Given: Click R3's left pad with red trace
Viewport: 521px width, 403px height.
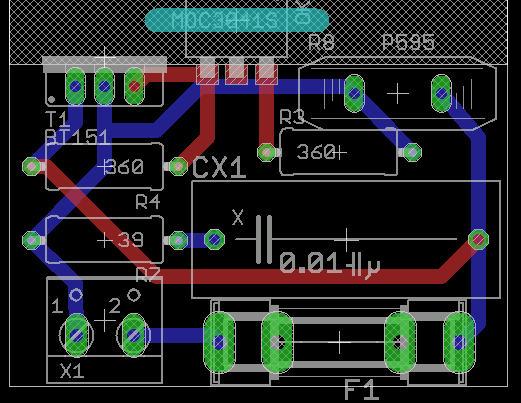Looking at the screenshot, I should (x=266, y=152).
